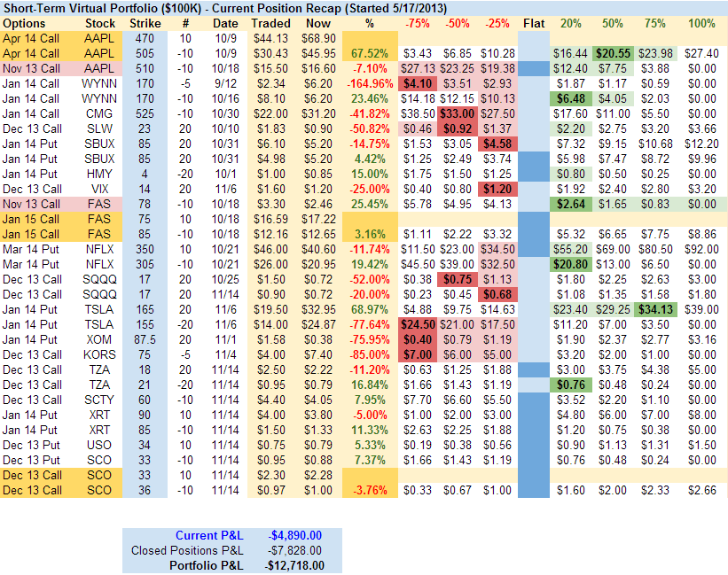
Task: Select the KORS stock cell
Action: pyautogui.click(x=100, y=354)
